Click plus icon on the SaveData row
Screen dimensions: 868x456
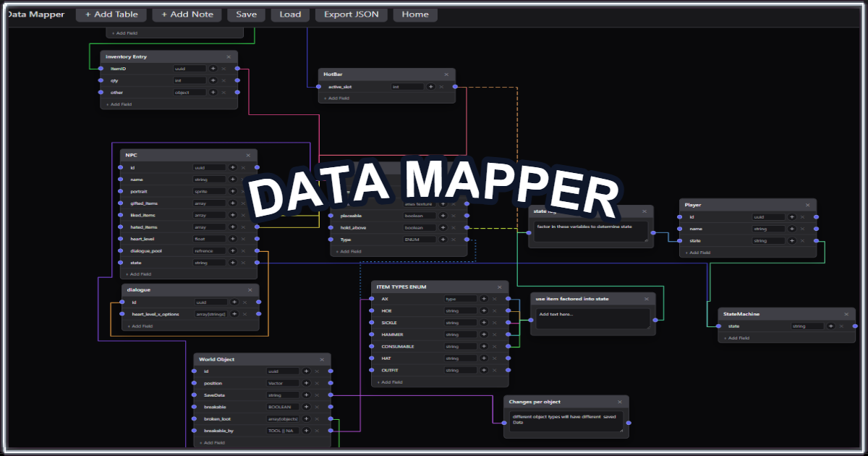(x=306, y=395)
